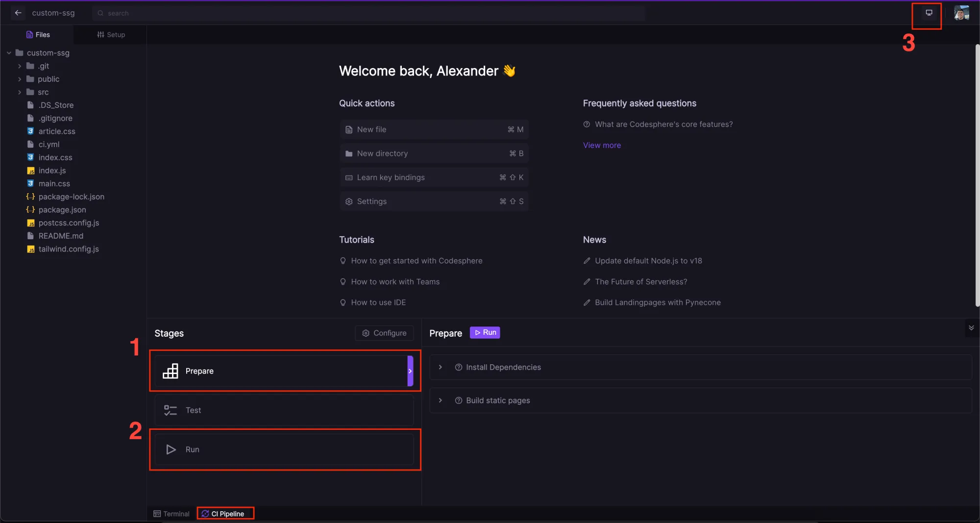
Task: Click the Test stage checklist icon
Action: [171, 410]
